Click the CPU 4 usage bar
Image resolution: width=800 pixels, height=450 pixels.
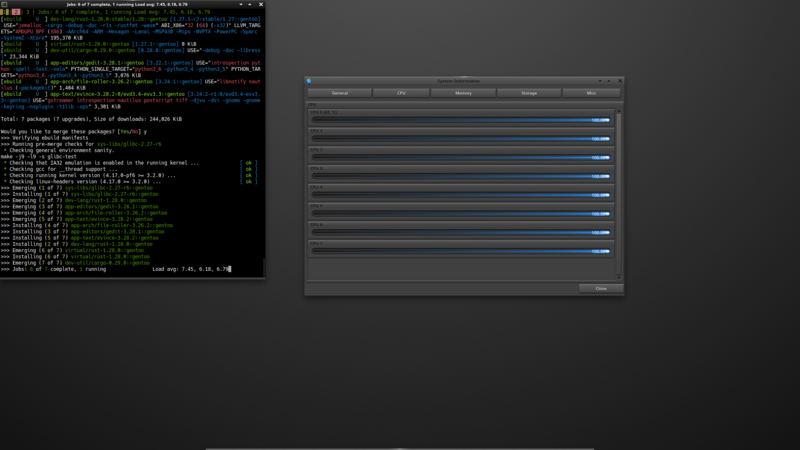point(461,195)
